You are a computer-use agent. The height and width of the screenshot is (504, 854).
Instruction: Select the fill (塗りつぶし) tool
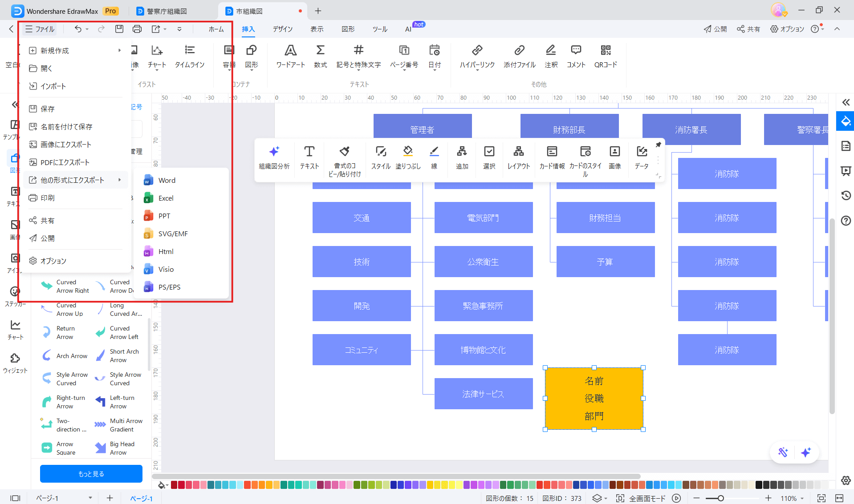pos(408,157)
